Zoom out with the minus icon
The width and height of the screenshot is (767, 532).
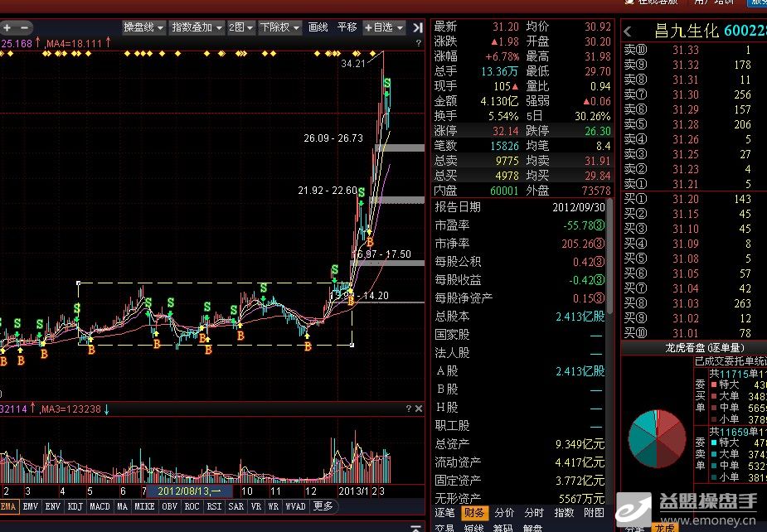[22, 27]
